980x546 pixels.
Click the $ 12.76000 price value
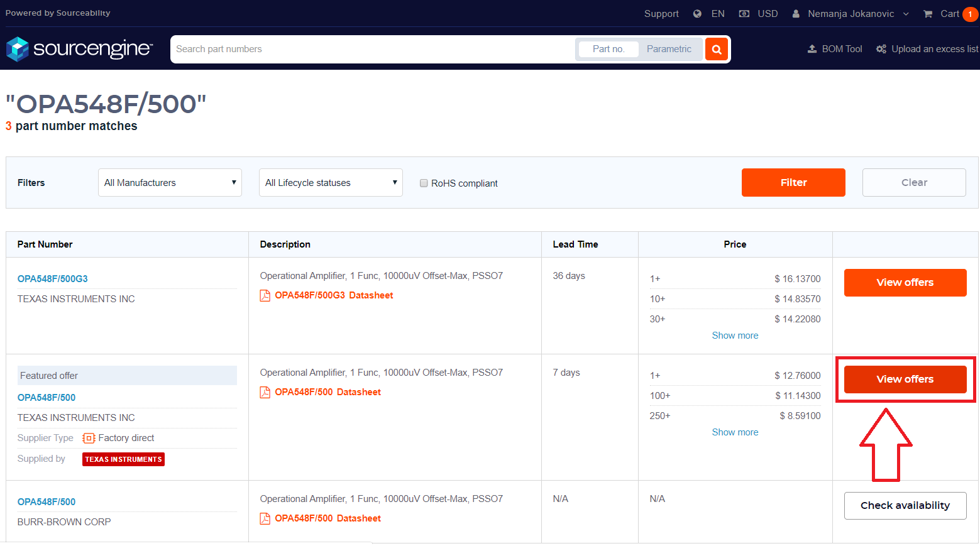[x=797, y=376]
